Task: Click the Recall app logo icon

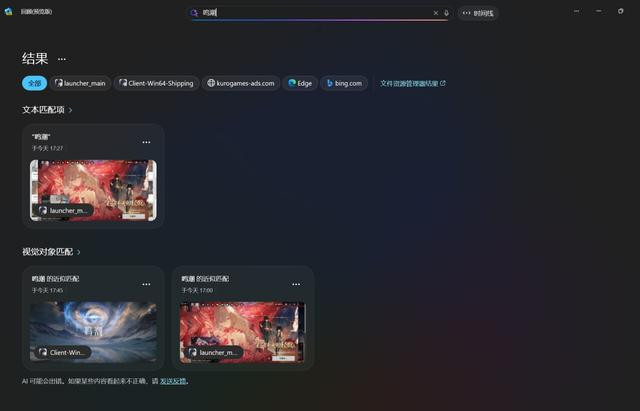Action: tap(8, 11)
